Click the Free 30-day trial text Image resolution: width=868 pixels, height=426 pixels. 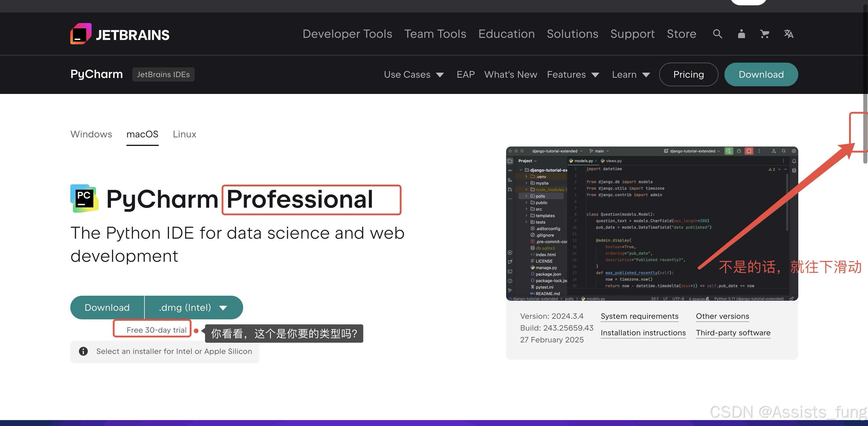pos(156,330)
